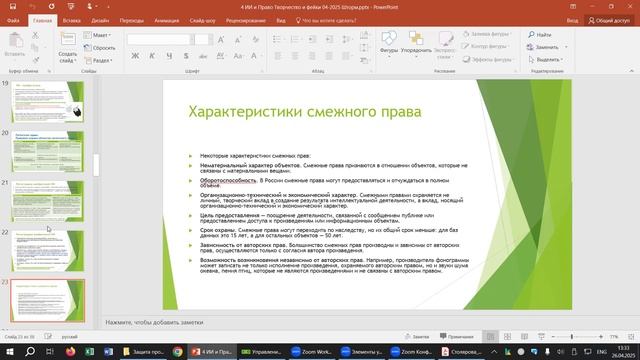
Task: Open the Заменить (Replace) dropdown arrow
Action: 566,47
